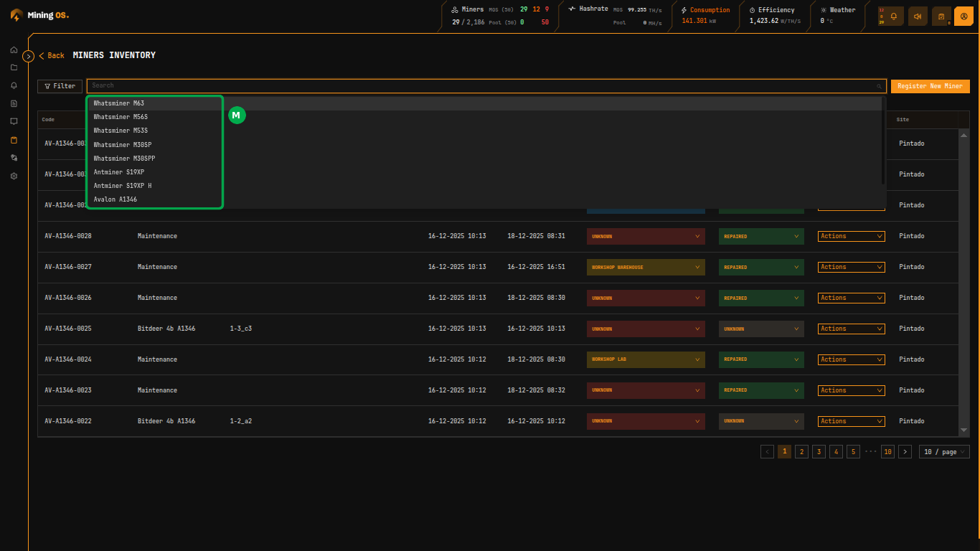Viewport: 980px width, 551px height.
Task: Click the Register New Miner button
Action: [930, 86]
